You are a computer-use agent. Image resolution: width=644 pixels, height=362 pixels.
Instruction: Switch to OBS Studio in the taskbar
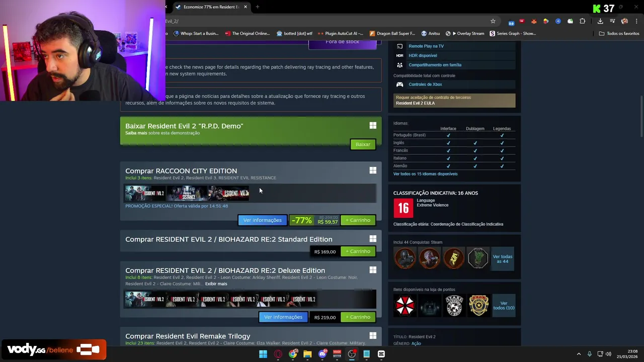[352, 354]
